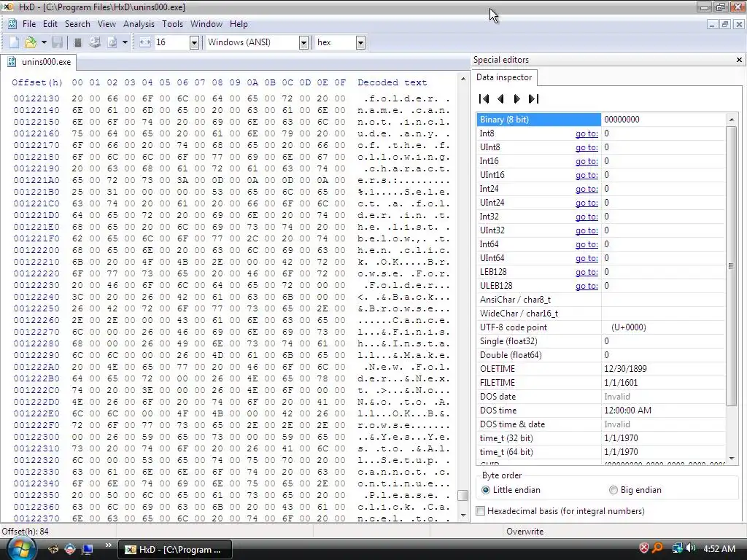Open the Help menu
This screenshot has height=560, width=747.
[x=239, y=24]
